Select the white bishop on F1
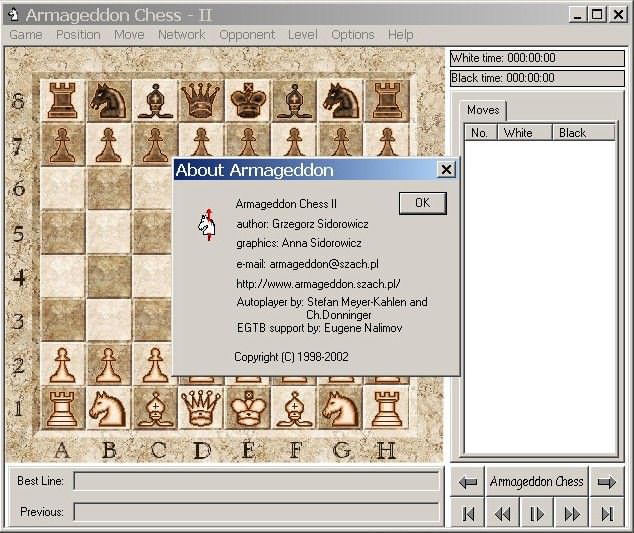The height and width of the screenshot is (533, 634). coord(294,408)
